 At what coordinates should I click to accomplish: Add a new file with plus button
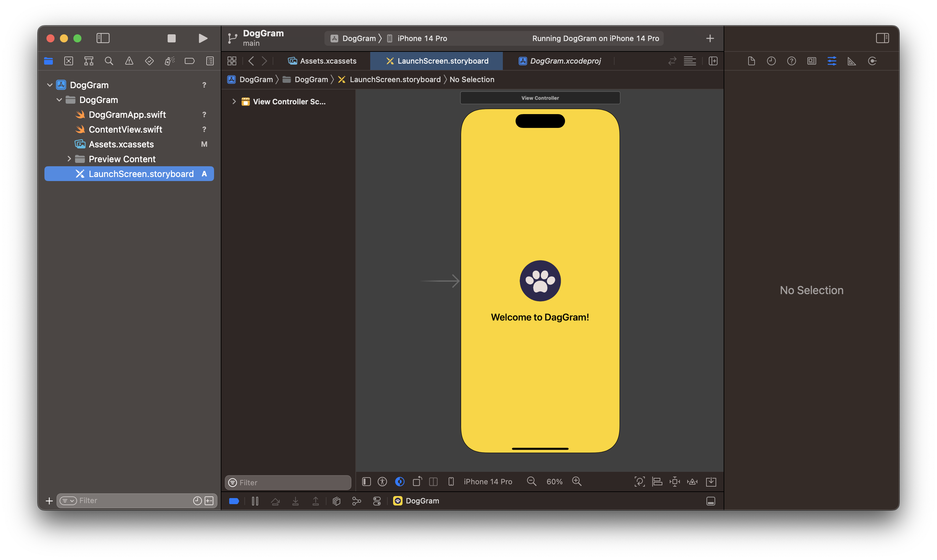[49, 500]
